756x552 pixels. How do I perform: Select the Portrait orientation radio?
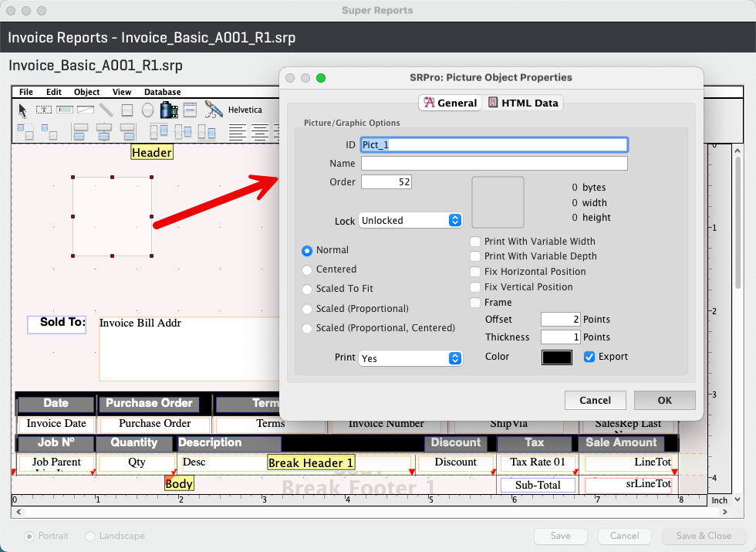point(29,536)
